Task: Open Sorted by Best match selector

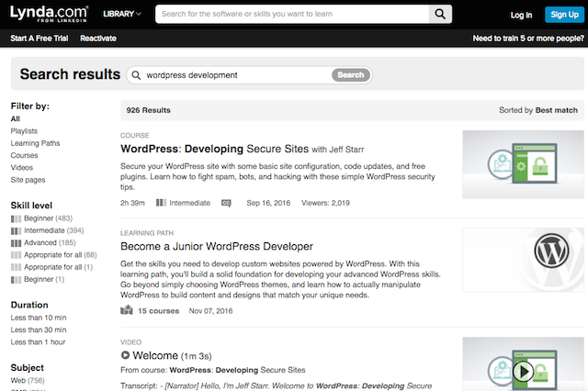Action: point(538,110)
